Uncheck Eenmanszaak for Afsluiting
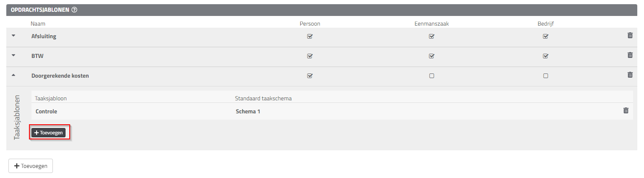 tap(431, 36)
